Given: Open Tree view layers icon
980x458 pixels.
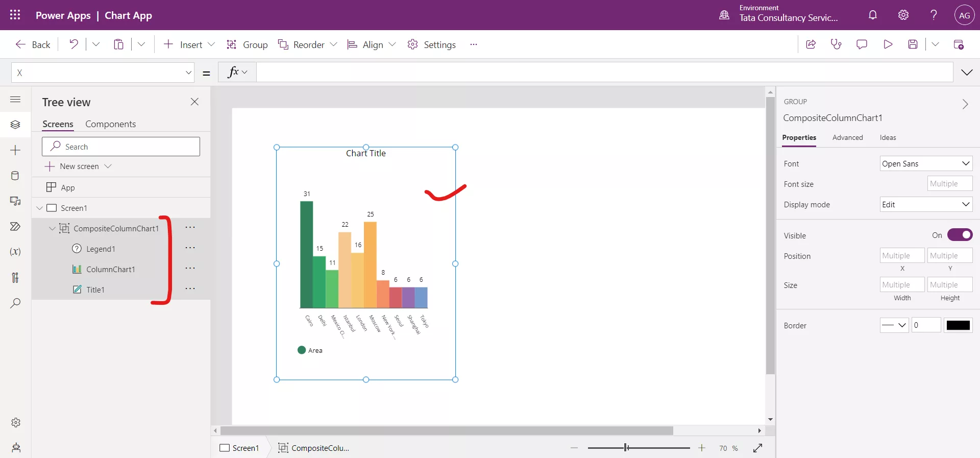Looking at the screenshot, I should click(x=15, y=125).
